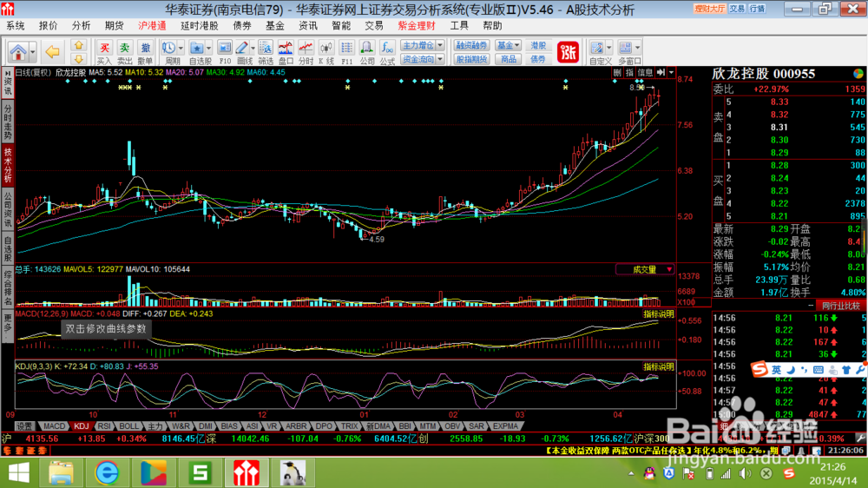Screen dimensions: 868x488
Task: Click the 港股 button
Action: [537, 45]
